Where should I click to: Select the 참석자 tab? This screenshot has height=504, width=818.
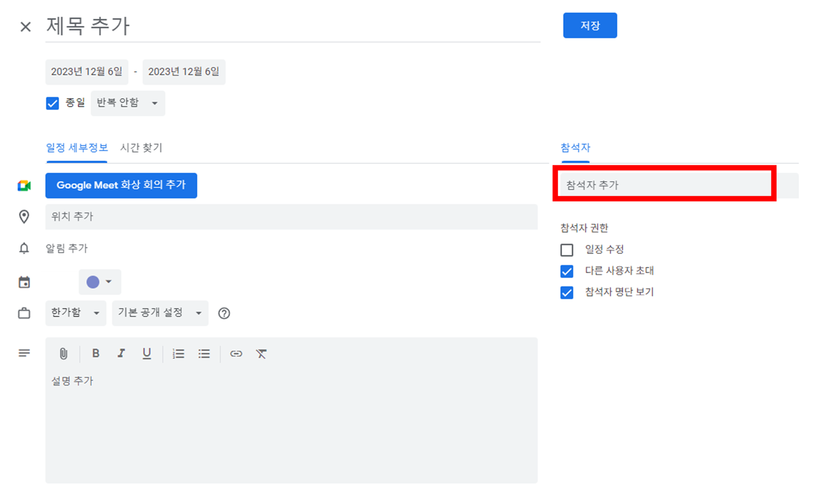coord(575,148)
